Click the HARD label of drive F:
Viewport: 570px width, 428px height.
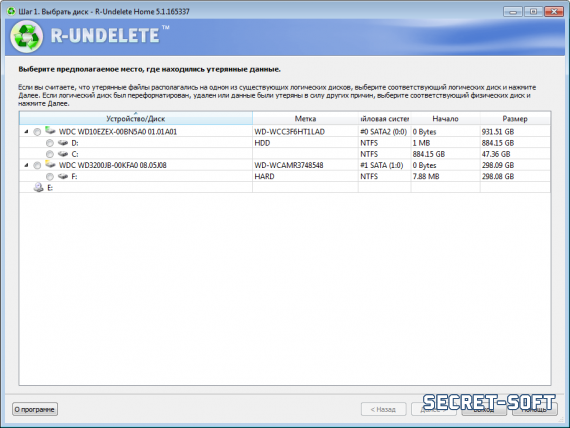point(264,176)
